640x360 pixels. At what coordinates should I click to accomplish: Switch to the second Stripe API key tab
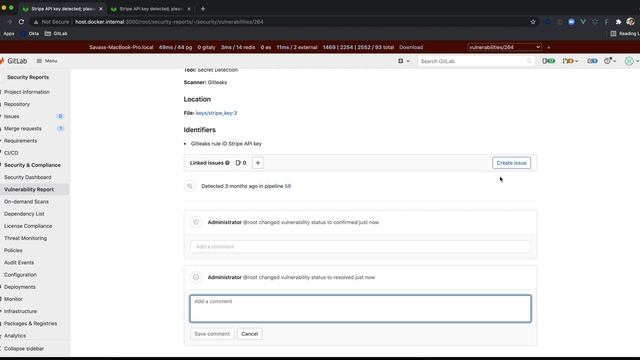pos(151,9)
